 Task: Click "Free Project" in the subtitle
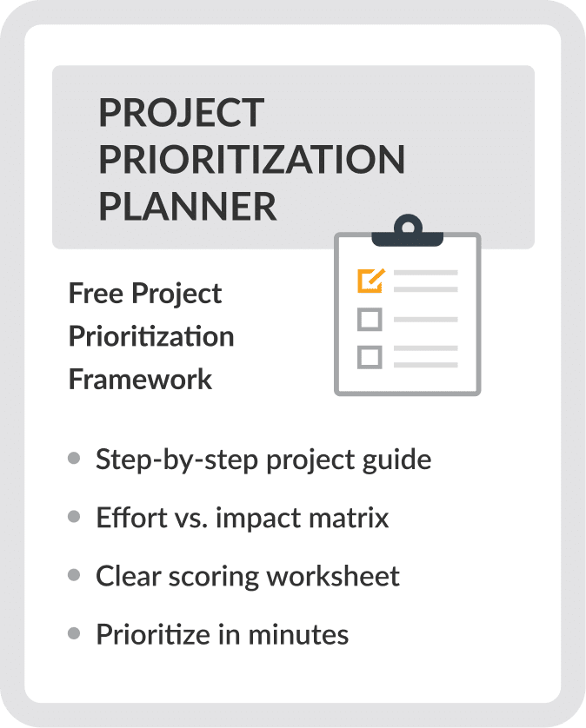[145, 294]
